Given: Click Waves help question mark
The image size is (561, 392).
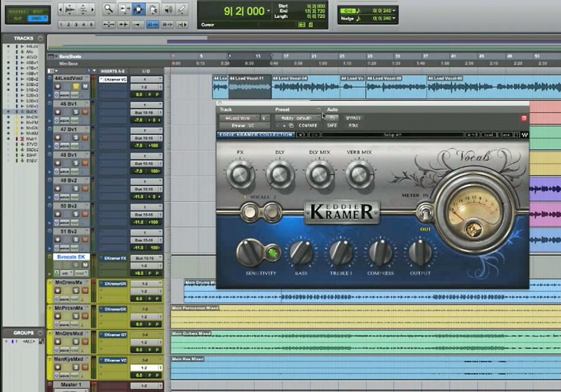Looking at the screenshot, I should tap(517, 135).
